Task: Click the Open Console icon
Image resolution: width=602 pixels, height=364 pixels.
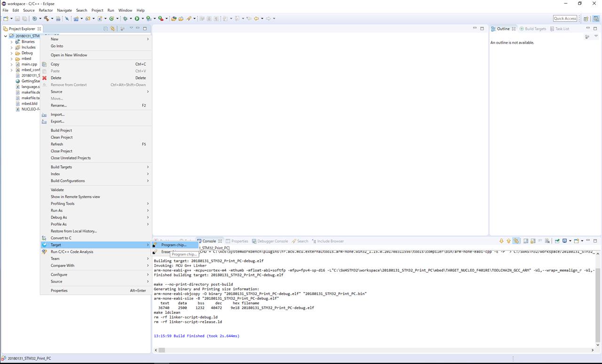Action: [577, 241]
